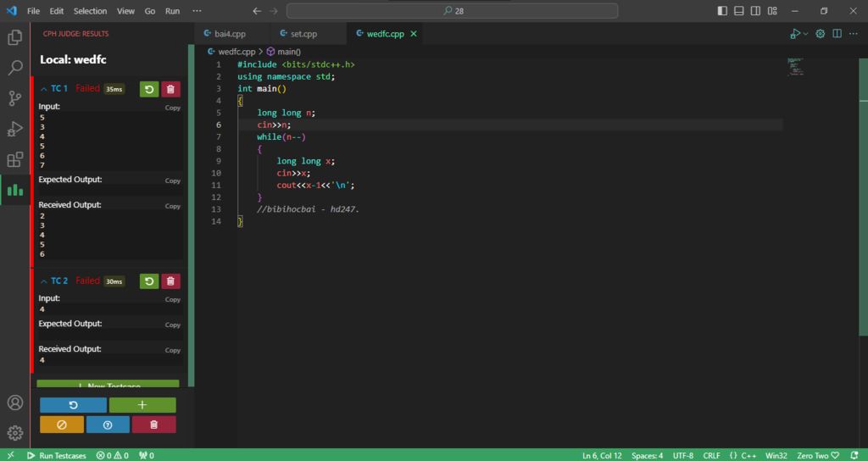Open Customize Layout control

point(773,11)
